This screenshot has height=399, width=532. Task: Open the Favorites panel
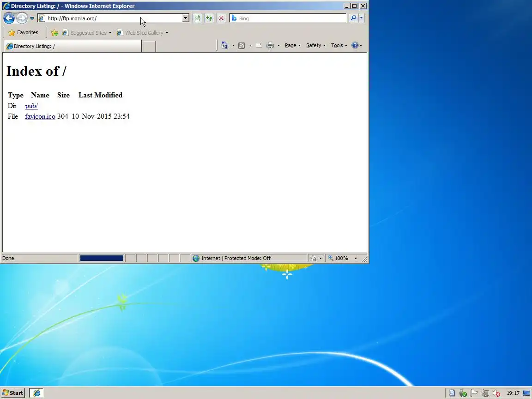tap(23, 33)
